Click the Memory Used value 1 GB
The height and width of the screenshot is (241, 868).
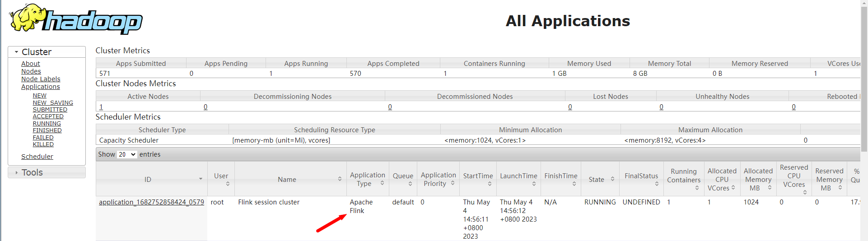tap(559, 74)
